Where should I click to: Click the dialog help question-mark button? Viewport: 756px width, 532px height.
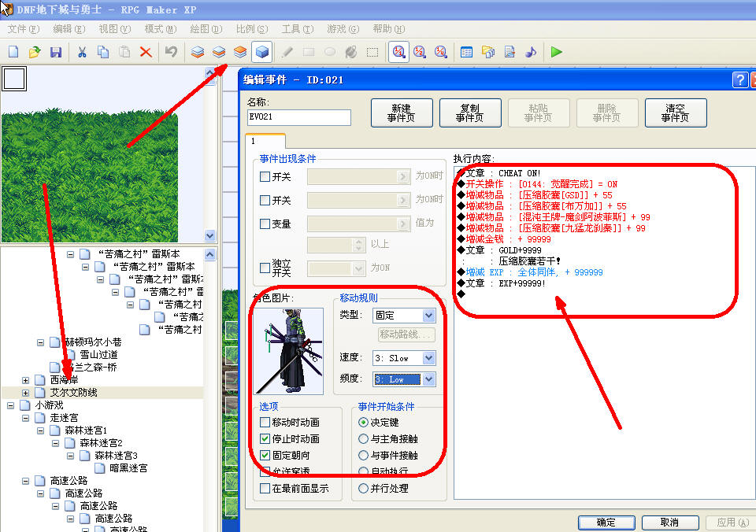click(x=740, y=79)
